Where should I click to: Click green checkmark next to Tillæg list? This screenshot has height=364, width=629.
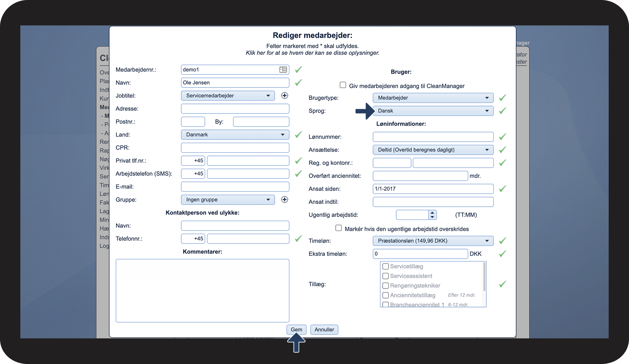click(502, 284)
